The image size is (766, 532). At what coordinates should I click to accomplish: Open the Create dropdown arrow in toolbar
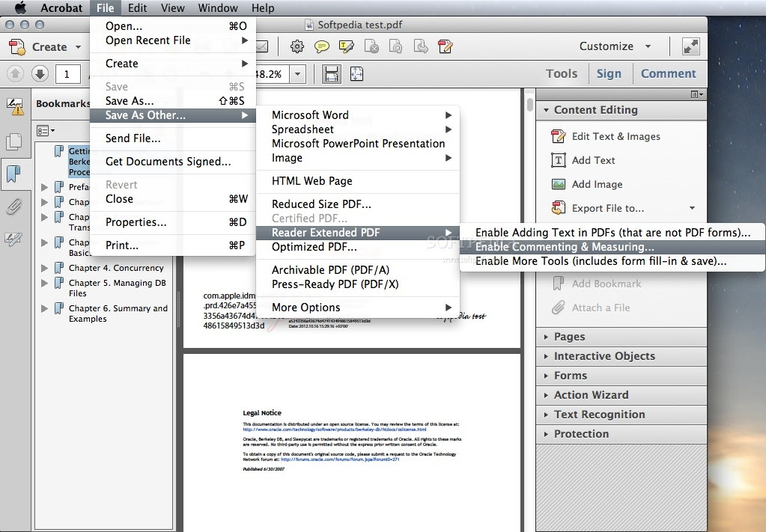point(78,47)
